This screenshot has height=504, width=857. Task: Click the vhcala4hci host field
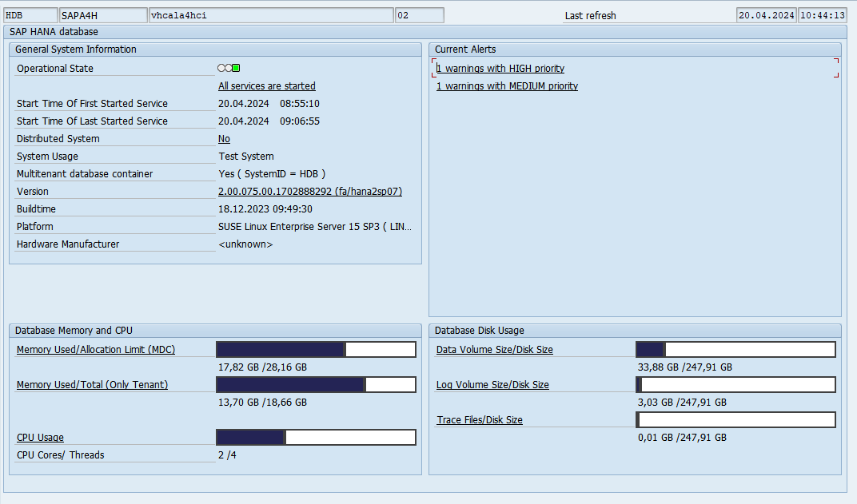(x=271, y=15)
